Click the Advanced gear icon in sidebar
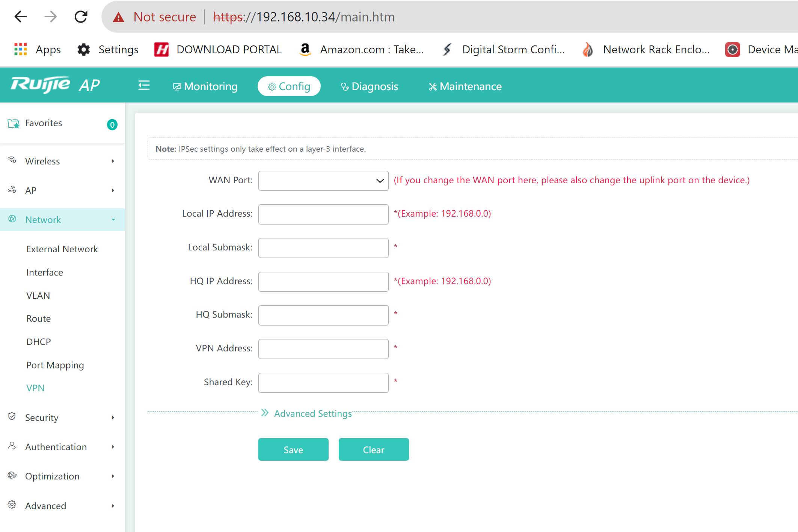Screen dimensions: 798x532 click(x=12, y=505)
